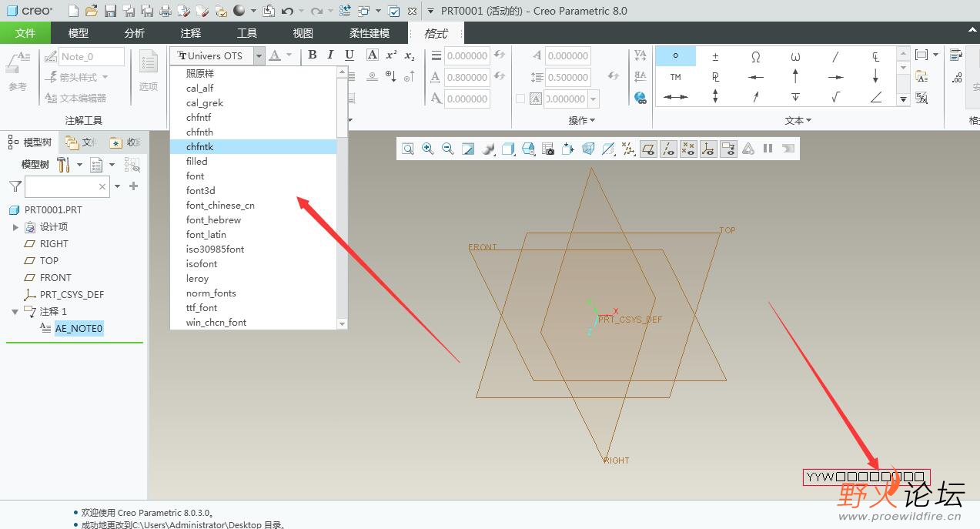The height and width of the screenshot is (529, 980).
Task: Insert the angle symbol
Action: point(875,97)
